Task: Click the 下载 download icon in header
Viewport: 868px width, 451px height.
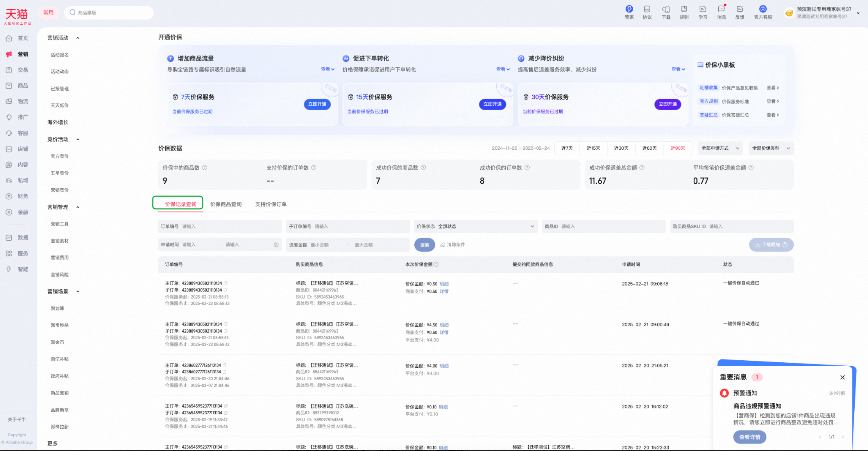Action: tap(666, 9)
